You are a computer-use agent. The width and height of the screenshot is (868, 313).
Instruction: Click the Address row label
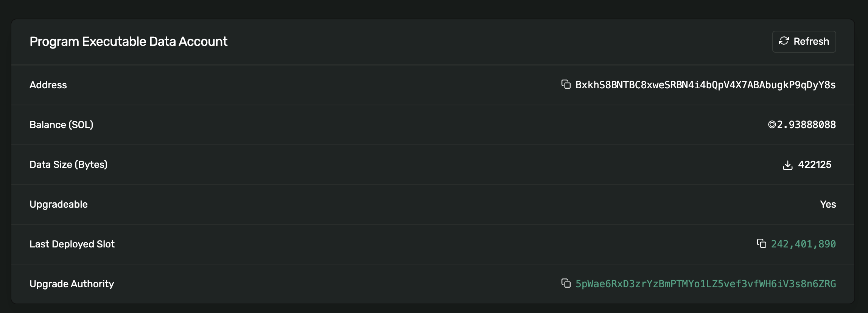pyautogui.click(x=48, y=85)
